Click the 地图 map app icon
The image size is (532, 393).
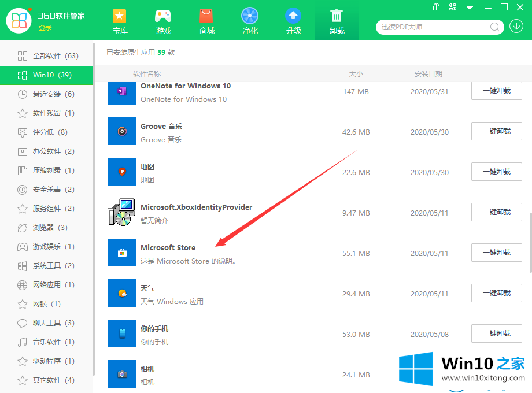click(122, 172)
